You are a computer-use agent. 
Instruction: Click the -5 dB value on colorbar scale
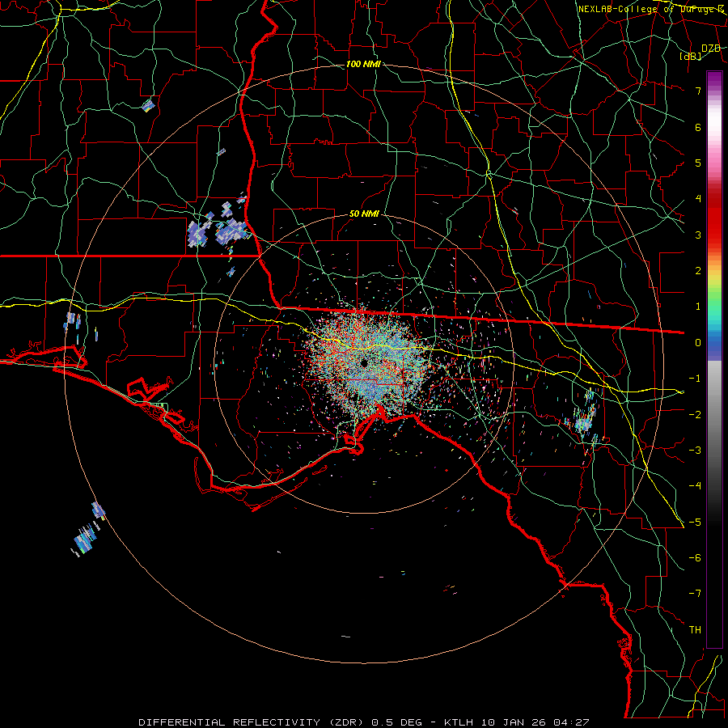pyautogui.click(x=695, y=523)
